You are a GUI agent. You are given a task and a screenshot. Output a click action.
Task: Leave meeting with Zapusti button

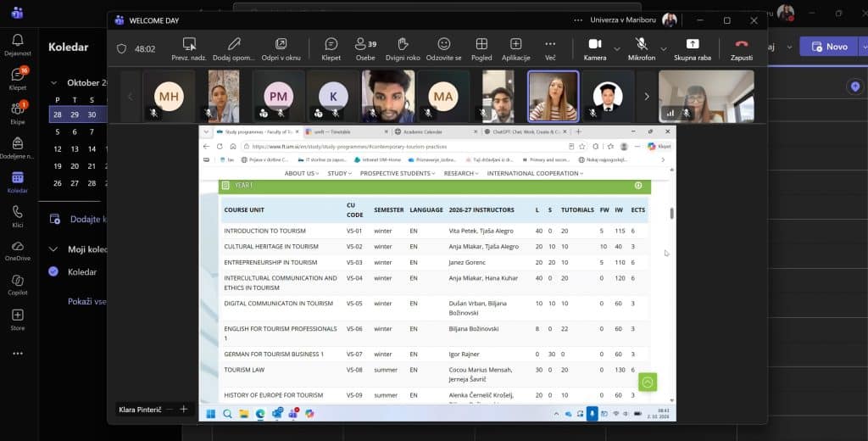(741, 48)
